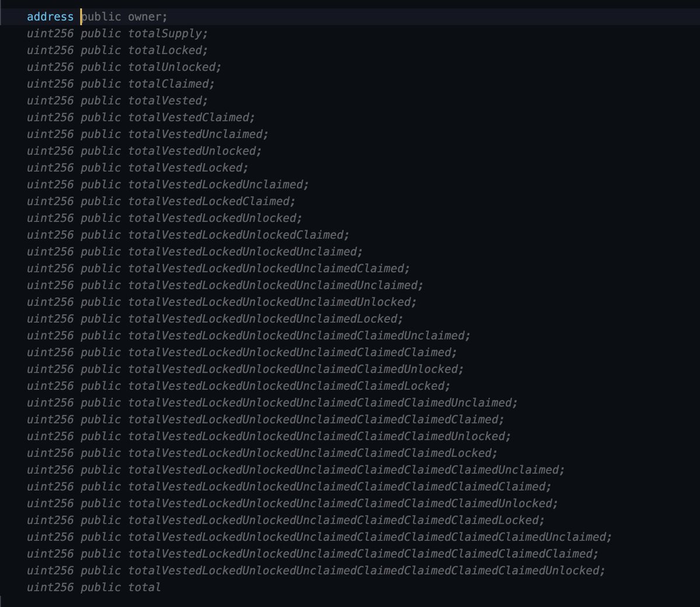Image resolution: width=700 pixels, height=607 pixels.
Task: Click the 'totalVestedLockedUnlocked;' identifier
Action: point(215,218)
